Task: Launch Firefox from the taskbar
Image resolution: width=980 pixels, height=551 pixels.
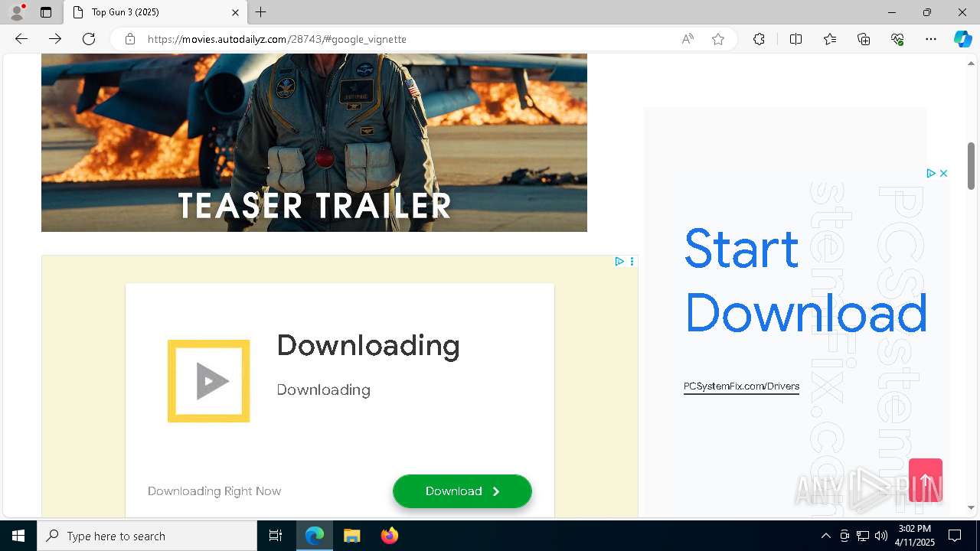Action: (x=389, y=536)
